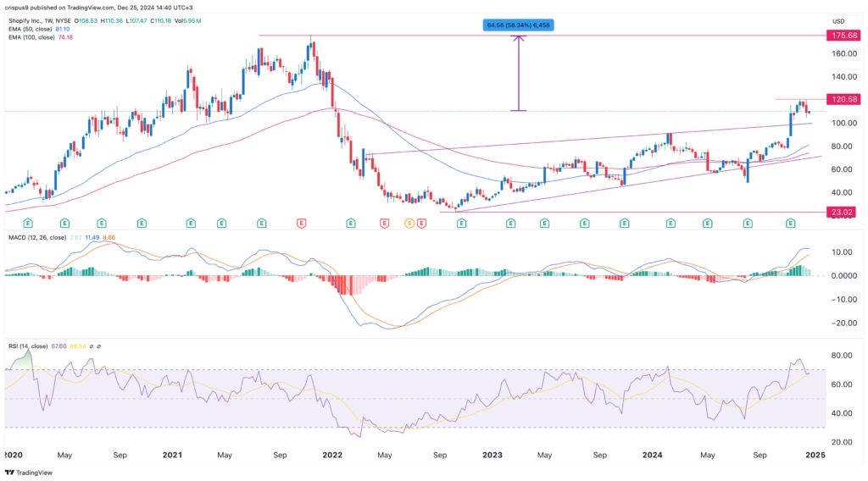Image resolution: width=868 pixels, height=481 pixels.
Task: Click the orange S split marker
Action: coord(409,224)
